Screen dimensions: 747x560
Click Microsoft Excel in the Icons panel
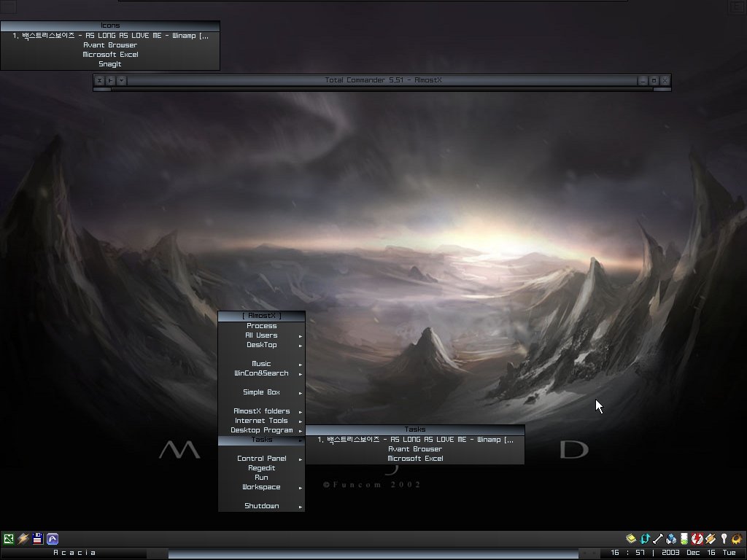tap(110, 55)
